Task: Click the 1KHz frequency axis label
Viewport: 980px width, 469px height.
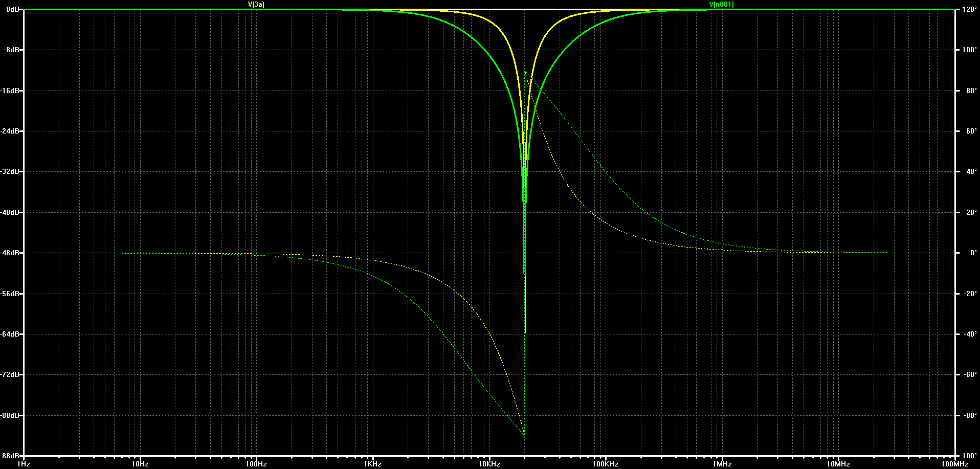Action: point(372,464)
